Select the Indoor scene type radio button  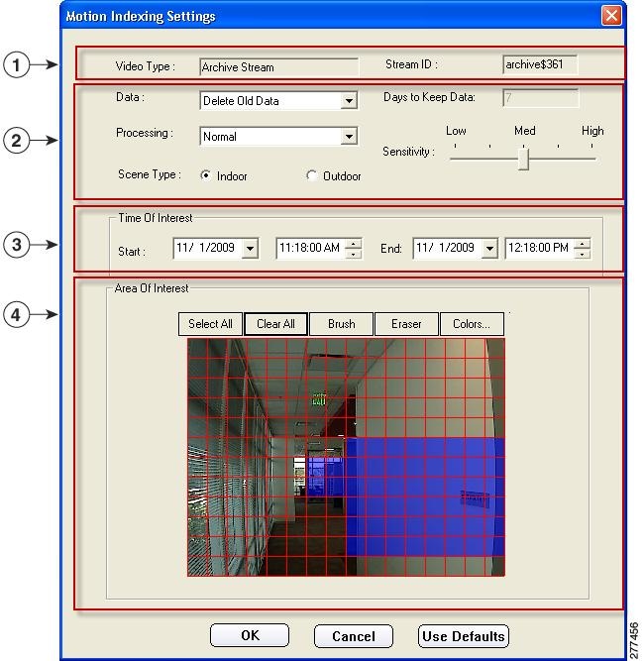pyautogui.click(x=206, y=175)
